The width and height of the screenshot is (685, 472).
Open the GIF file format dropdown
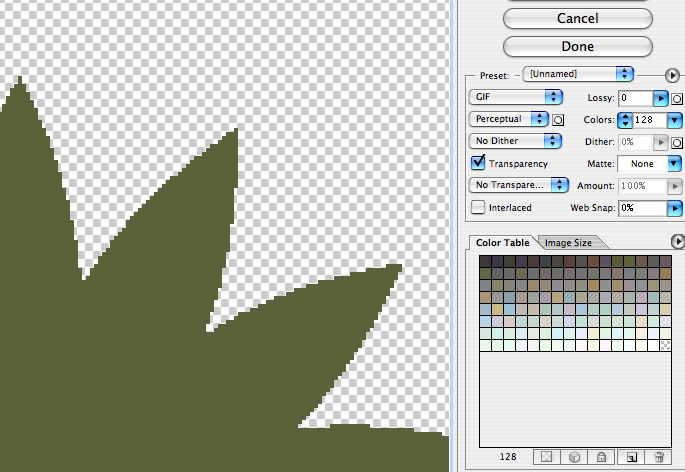pos(515,97)
